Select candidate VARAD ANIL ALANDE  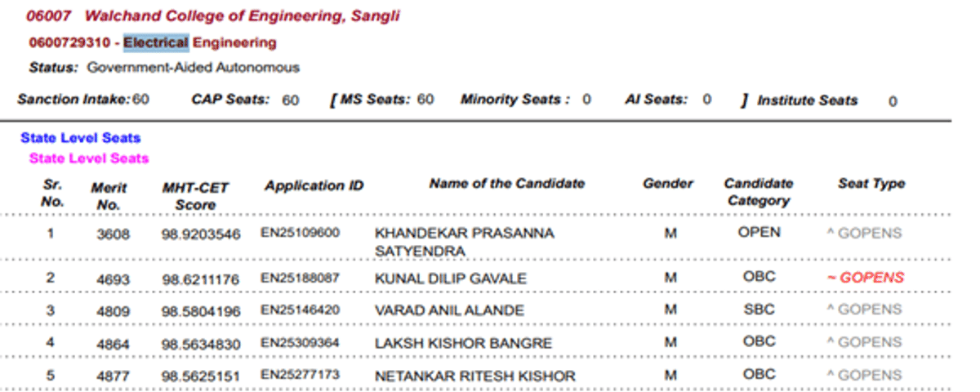[449, 310]
